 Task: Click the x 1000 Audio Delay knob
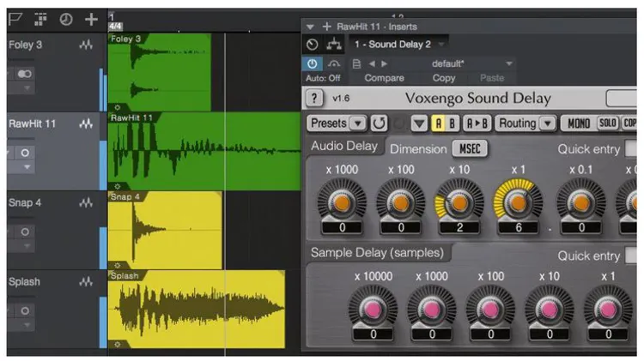[342, 202]
